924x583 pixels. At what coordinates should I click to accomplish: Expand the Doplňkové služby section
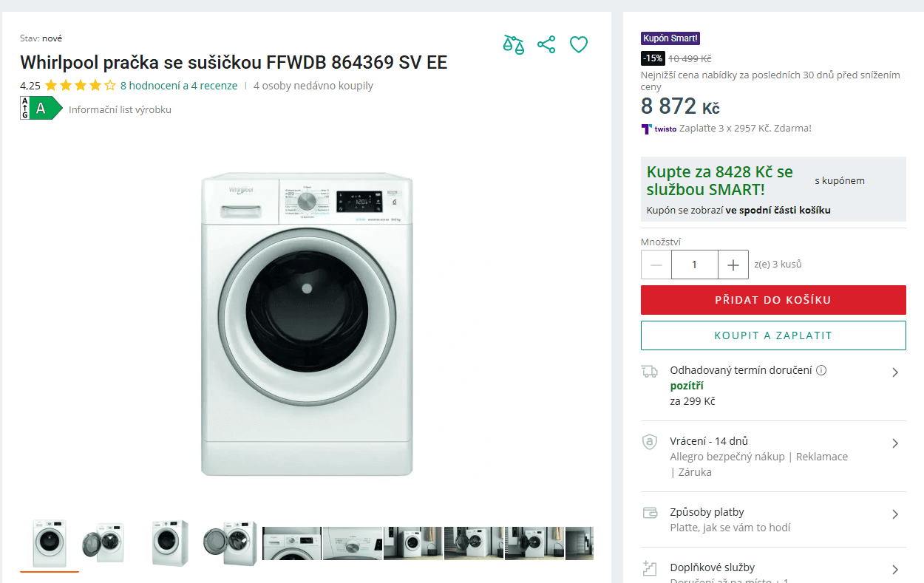(895, 570)
